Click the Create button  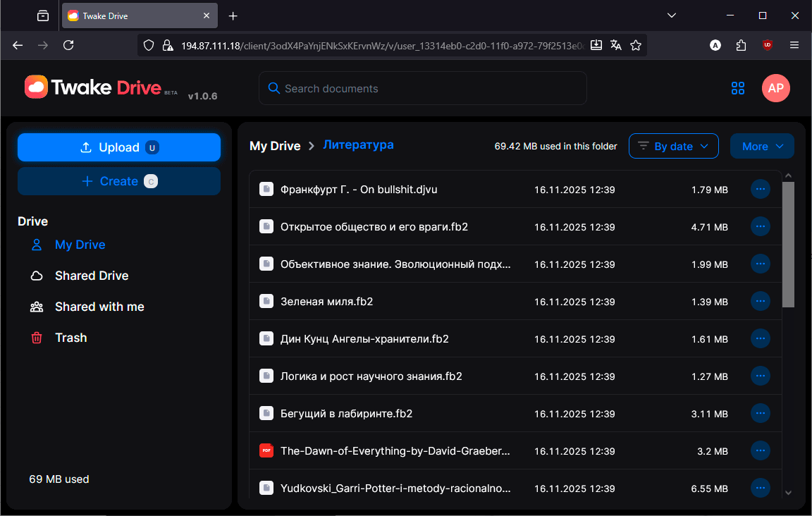coord(119,181)
